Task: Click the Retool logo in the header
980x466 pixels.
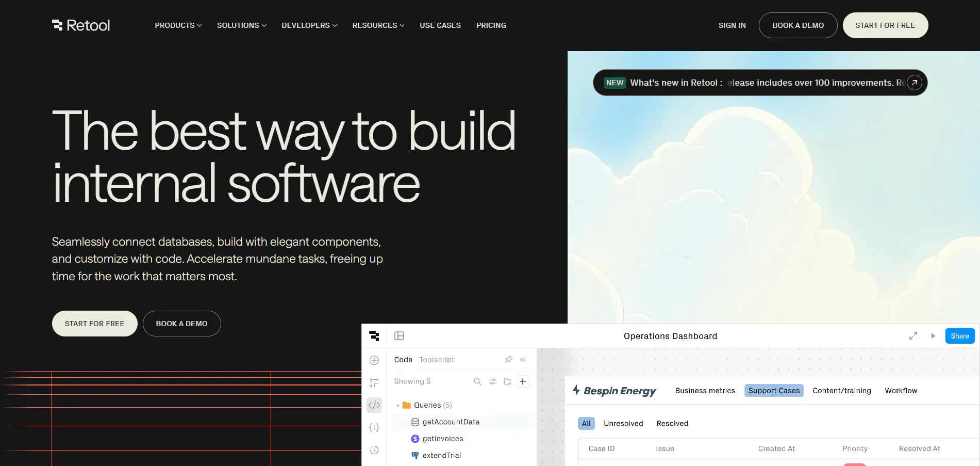Action: (x=81, y=25)
